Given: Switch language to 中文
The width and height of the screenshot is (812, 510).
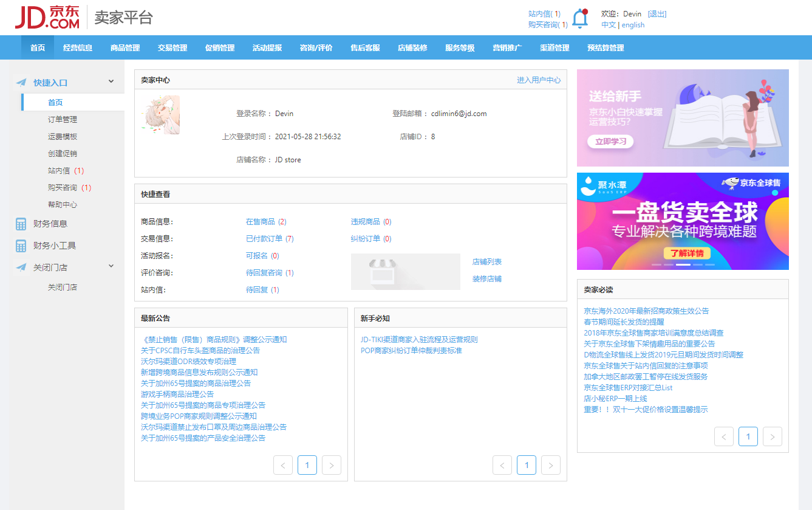Looking at the screenshot, I should pos(609,25).
